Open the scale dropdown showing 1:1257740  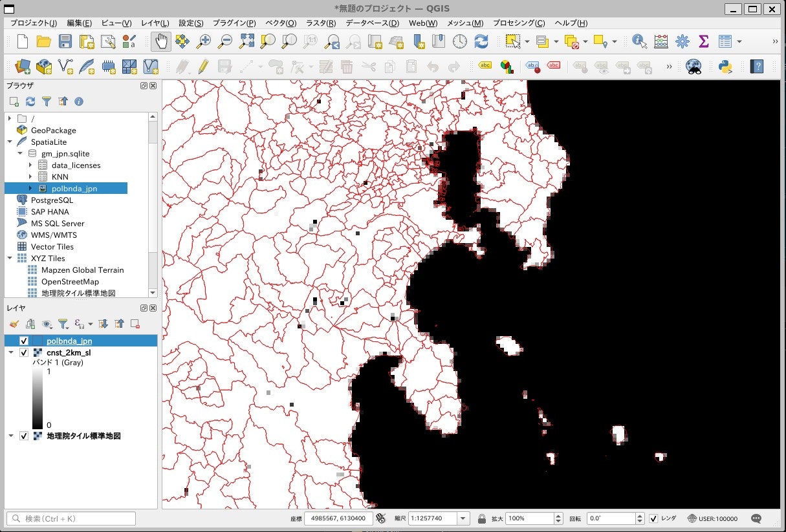click(x=462, y=518)
